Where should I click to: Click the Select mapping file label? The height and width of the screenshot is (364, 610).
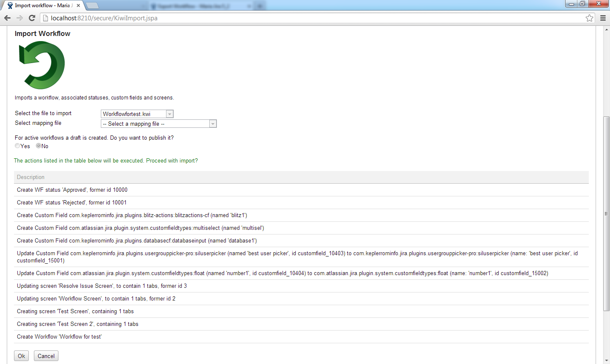pos(38,123)
